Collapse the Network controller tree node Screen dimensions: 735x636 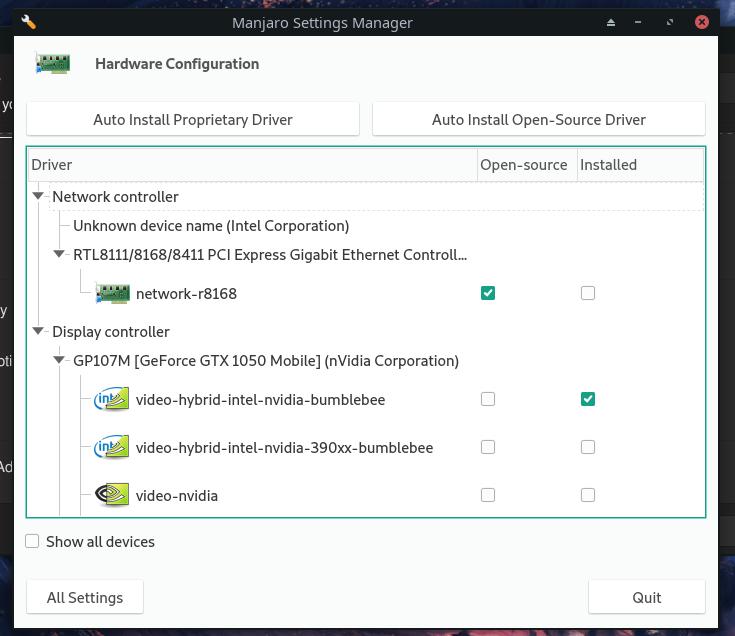click(x=38, y=196)
